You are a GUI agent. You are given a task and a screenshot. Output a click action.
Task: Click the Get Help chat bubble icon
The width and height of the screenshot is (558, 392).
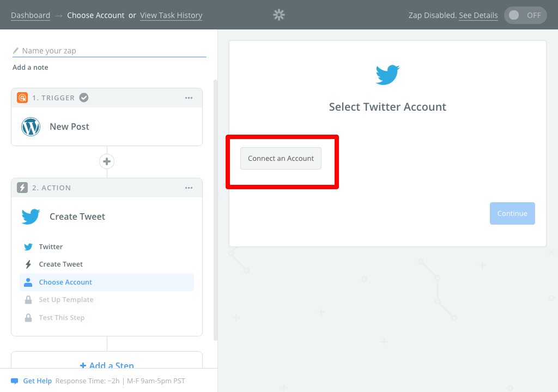coord(15,381)
